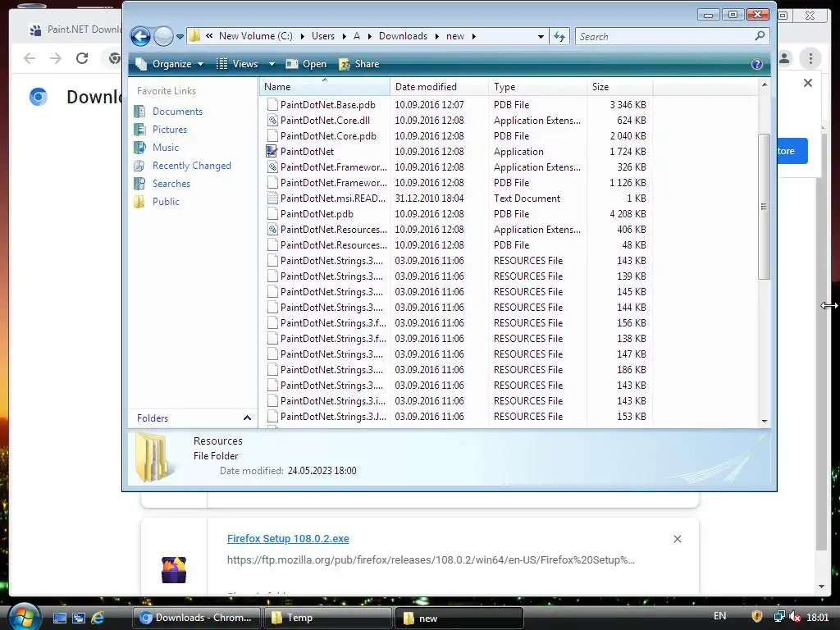Switch to Temp taskbar button

pyautogui.click(x=327, y=618)
